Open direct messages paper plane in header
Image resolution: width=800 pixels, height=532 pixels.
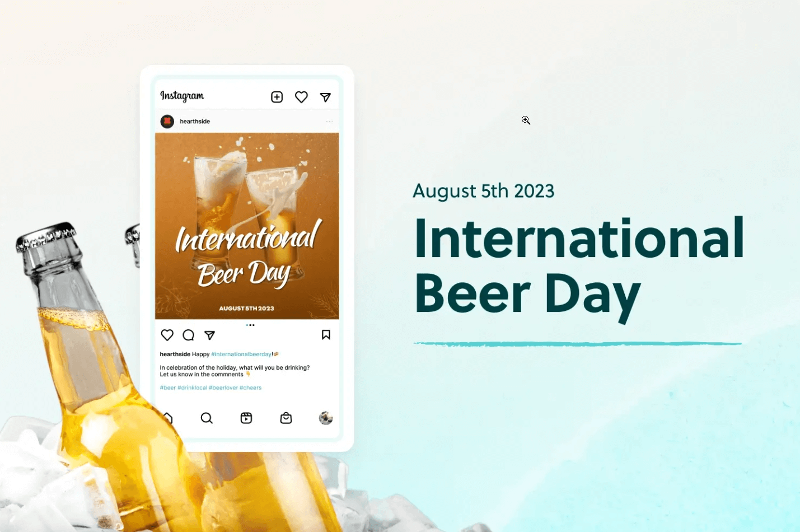[x=325, y=97]
